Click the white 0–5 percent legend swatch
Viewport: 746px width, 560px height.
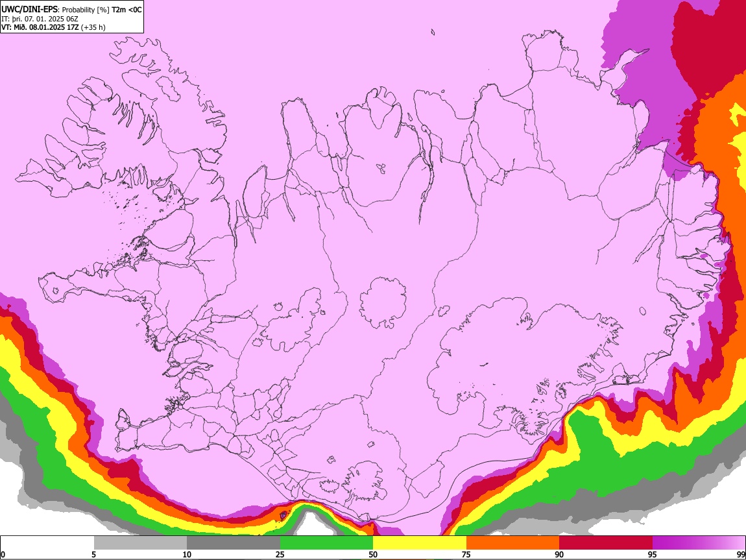click(x=47, y=543)
